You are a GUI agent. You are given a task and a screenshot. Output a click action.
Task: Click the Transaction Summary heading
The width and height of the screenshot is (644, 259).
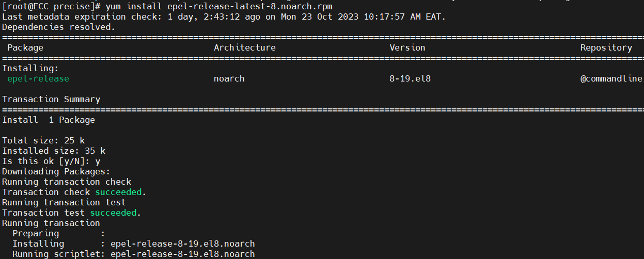coord(51,99)
